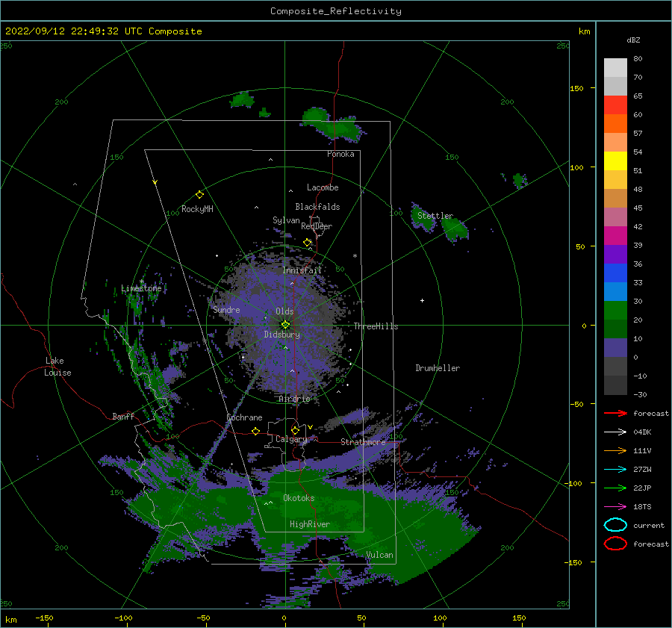Click the magenta 18TS arrow icon

pyautogui.click(x=615, y=506)
